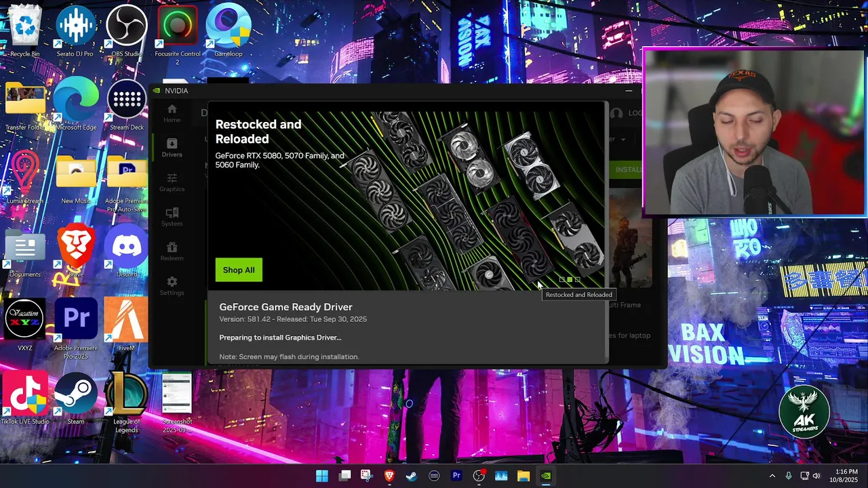The height and width of the screenshot is (488, 868).
Task: Switch to Brave in the taskbar
Action: (389, 476)
